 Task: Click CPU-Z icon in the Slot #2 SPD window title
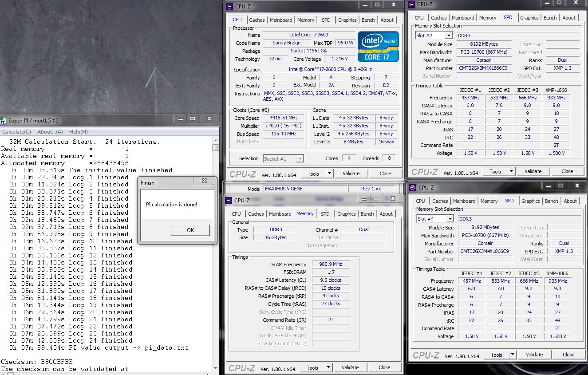pos(412,4)
